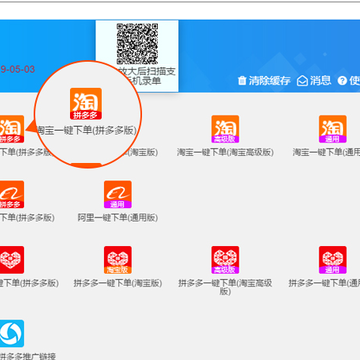Enlarge the QR code image
Screen dimensions: 360x360
tap(137, 44)
